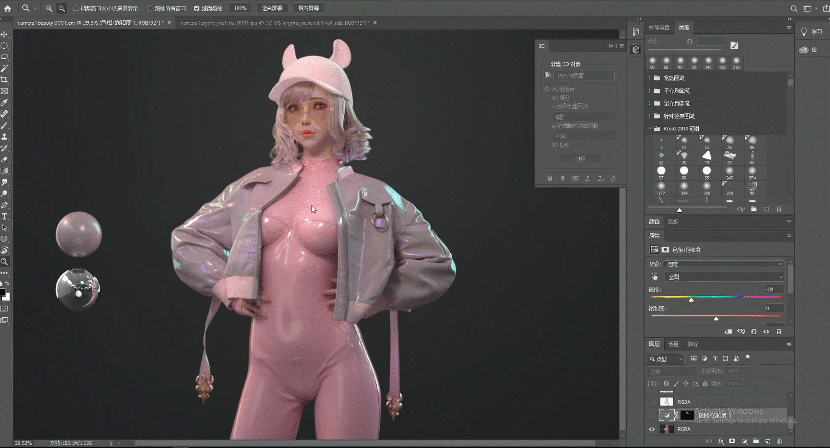Click the targeted adjustment hand icon in Properties

(x=655, y=278)
